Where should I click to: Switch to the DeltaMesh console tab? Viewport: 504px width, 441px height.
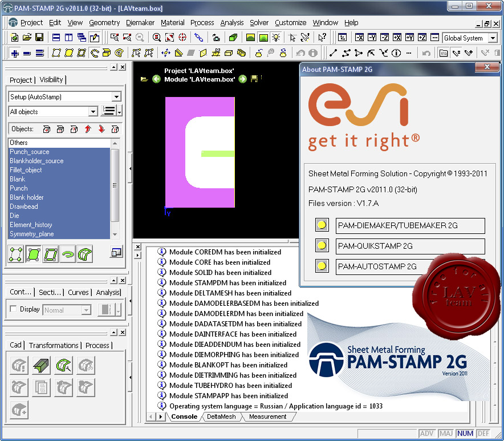(x=221, y=416)
